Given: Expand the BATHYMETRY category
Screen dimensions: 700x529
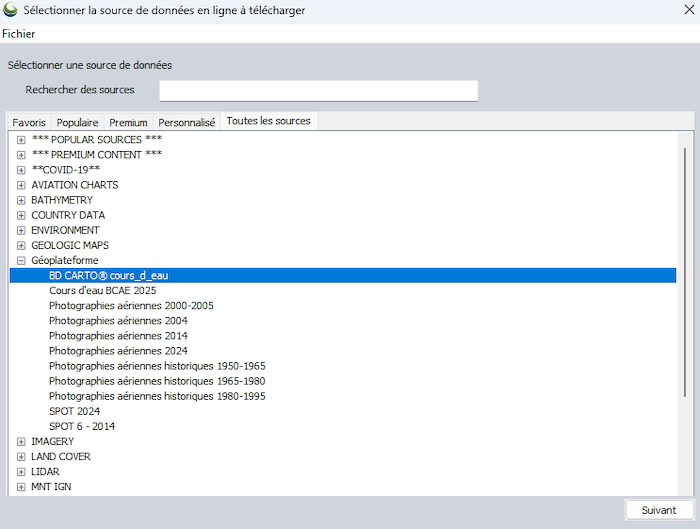Looking at the screenshot, I should (21, 200).
